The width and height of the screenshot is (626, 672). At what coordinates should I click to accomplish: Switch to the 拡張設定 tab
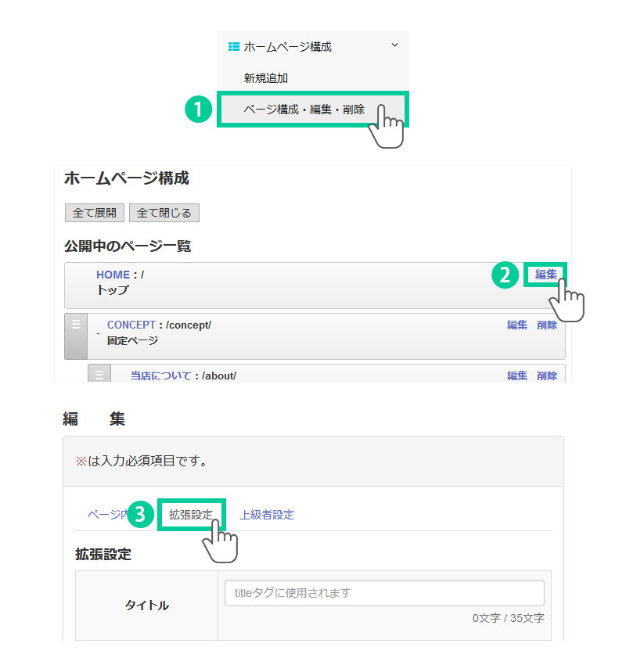pos(191,515)
